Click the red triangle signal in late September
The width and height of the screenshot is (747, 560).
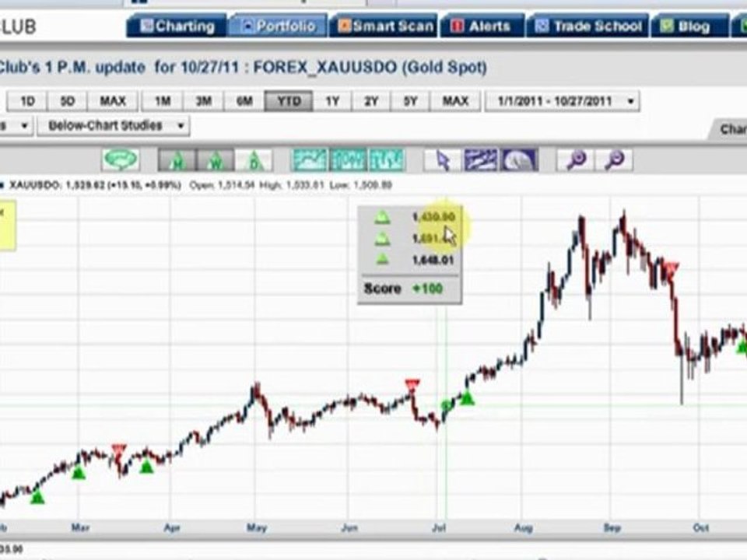(672, 270)
